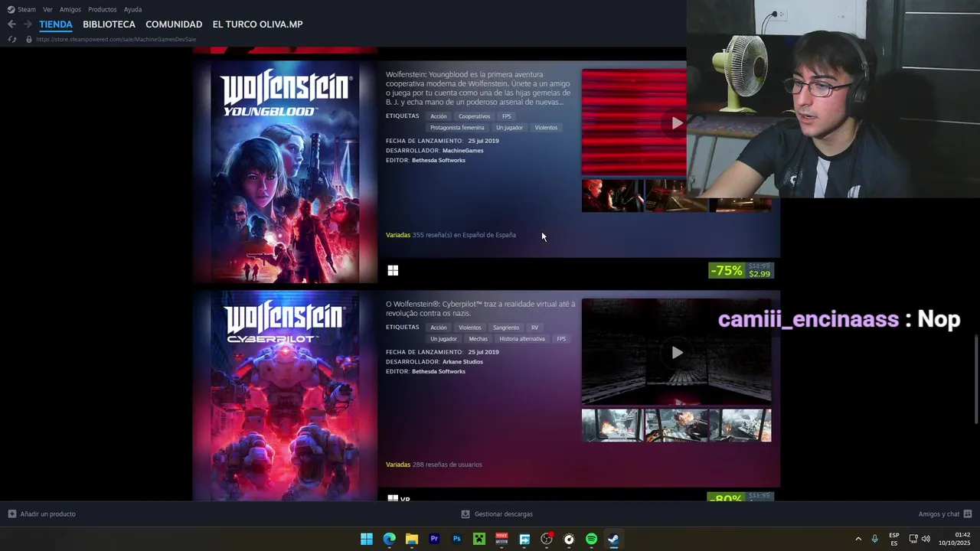Click Youngblood's Protagonista femenina tag
The height and width of the screenshot is (551, 980).
click(457, 128)
